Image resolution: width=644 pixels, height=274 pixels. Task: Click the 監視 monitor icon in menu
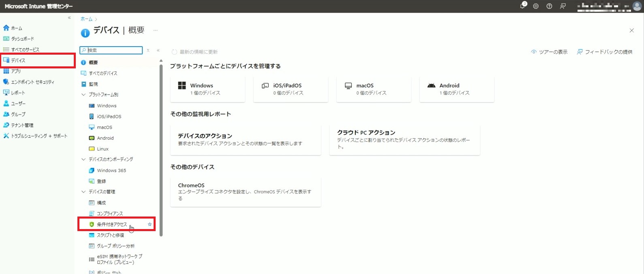click(83, 84)
